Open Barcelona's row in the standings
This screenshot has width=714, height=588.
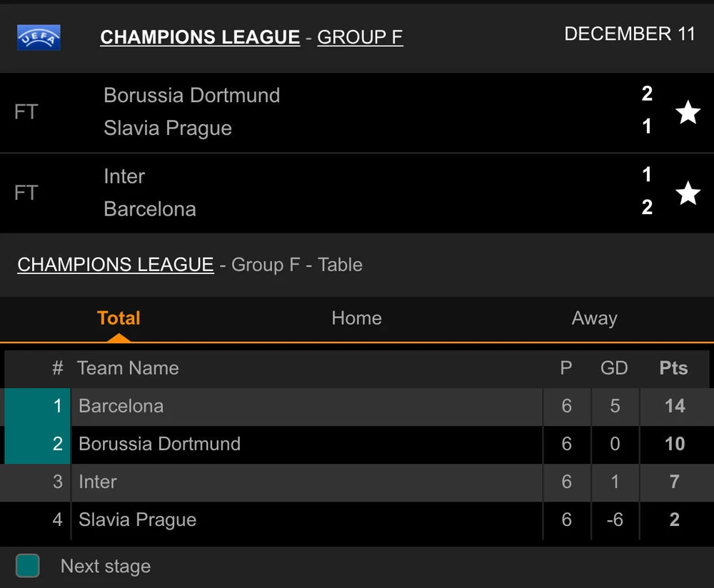(x=121, y=406)
